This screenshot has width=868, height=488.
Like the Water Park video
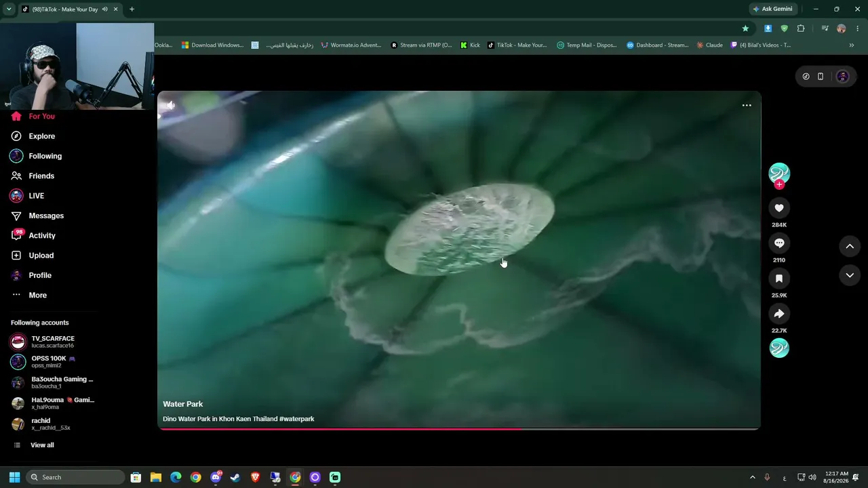779,208
